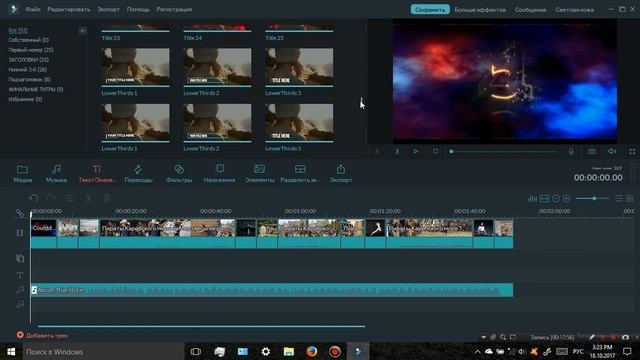Image resolution: width=640 pixels, height=360 pixels.
Task: Open the audio mixer icon
Action: tap(532, 198)
